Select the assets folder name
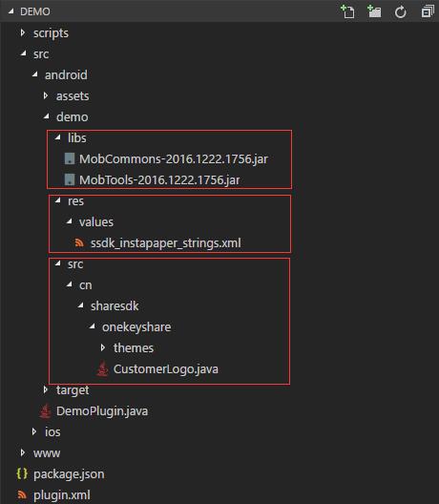 click(73, 96)
